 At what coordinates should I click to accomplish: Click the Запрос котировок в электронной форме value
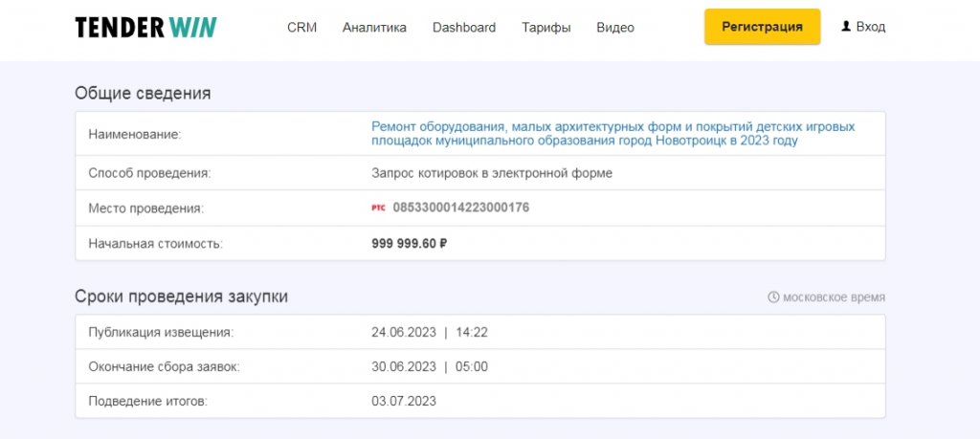(x=491, y=173)
